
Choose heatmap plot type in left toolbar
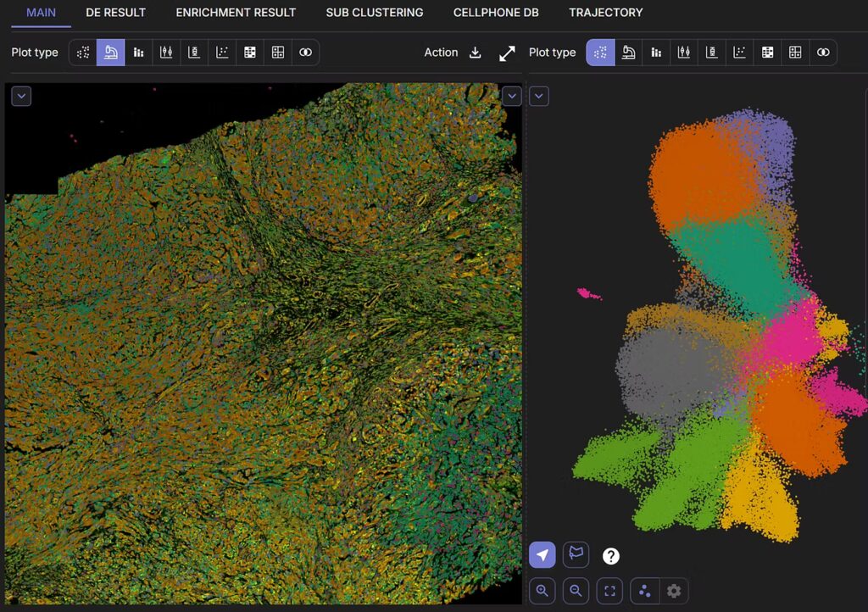[250, 53]
